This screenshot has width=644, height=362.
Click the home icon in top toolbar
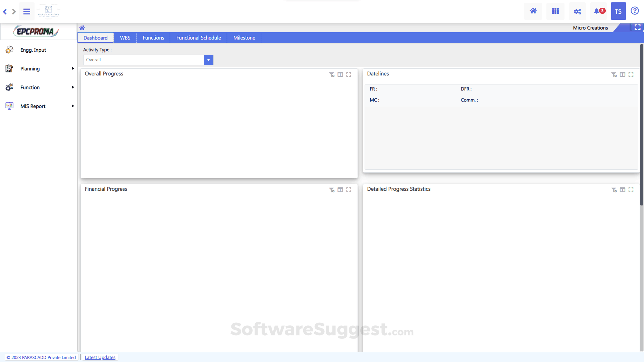tap(533, 11)
